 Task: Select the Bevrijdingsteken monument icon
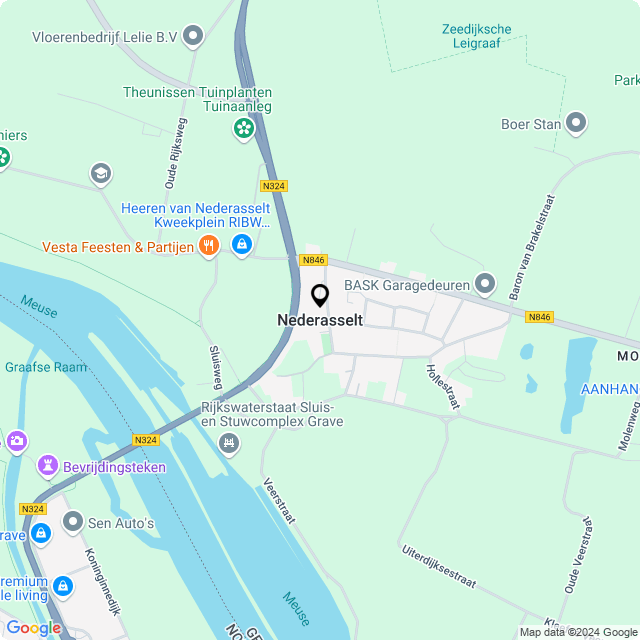(48, 466)
